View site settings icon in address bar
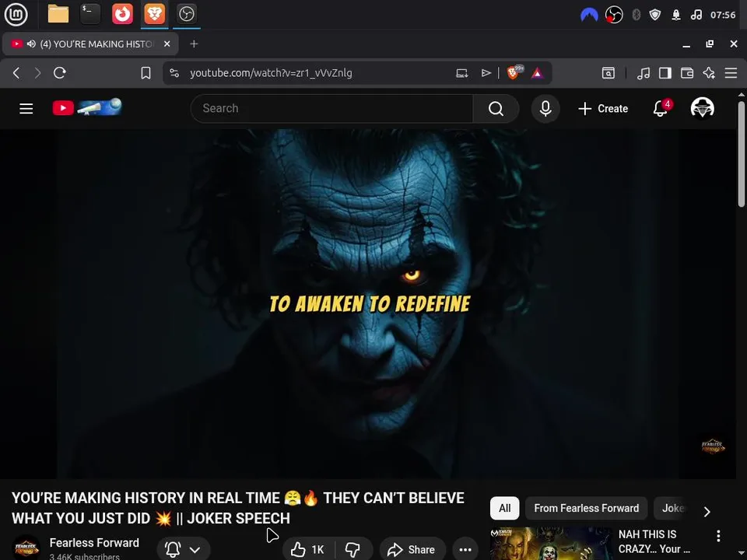747x560 pixels. [x=174, y=73]
